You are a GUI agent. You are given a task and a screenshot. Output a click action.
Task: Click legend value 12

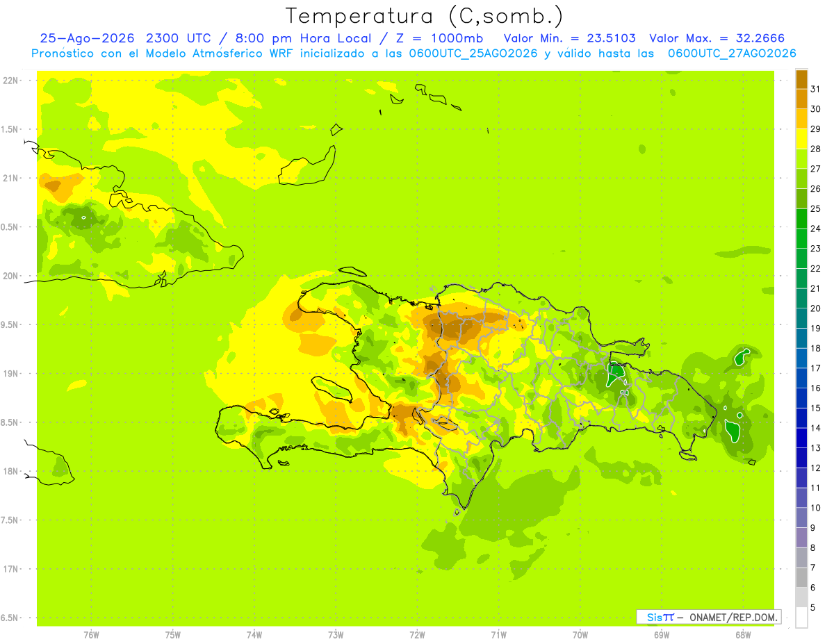(815, 468)
